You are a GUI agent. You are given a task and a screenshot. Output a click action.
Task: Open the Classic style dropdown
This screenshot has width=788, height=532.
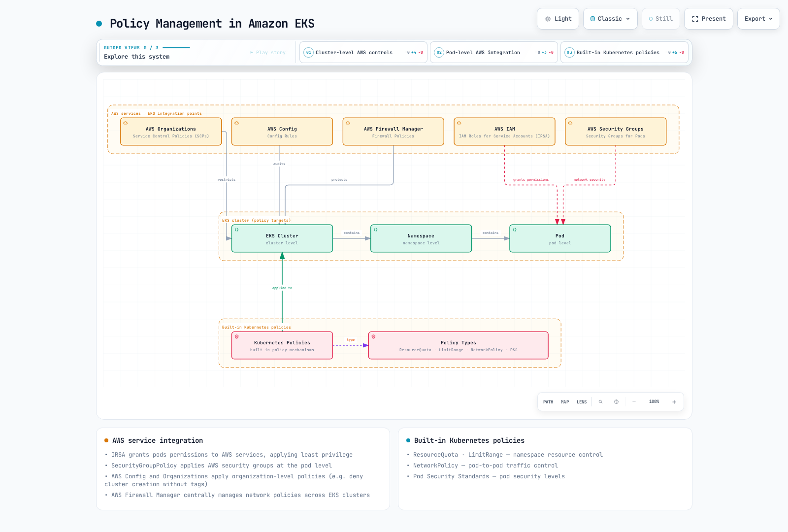point(610,19)
